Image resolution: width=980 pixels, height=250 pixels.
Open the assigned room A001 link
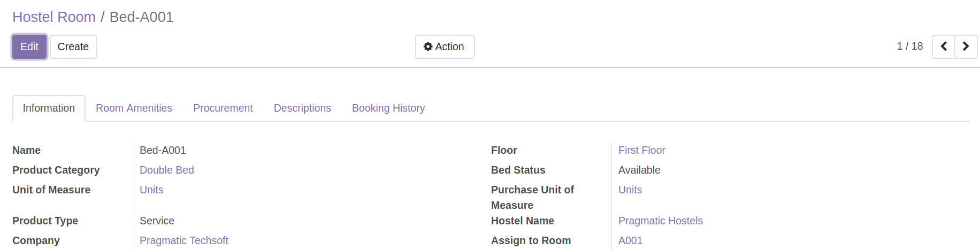pos(630,240)
